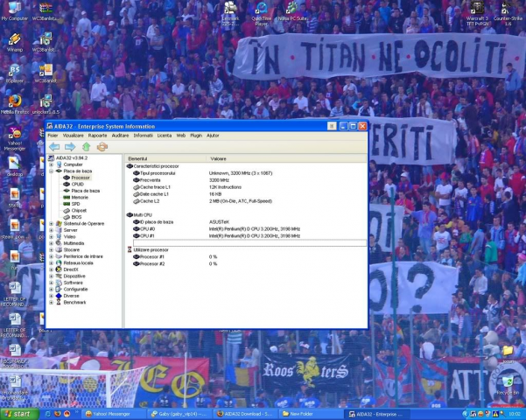Viewport: 526px width, 420px height.
Task: Open the Ajutor menu
Action: point(213,136)
